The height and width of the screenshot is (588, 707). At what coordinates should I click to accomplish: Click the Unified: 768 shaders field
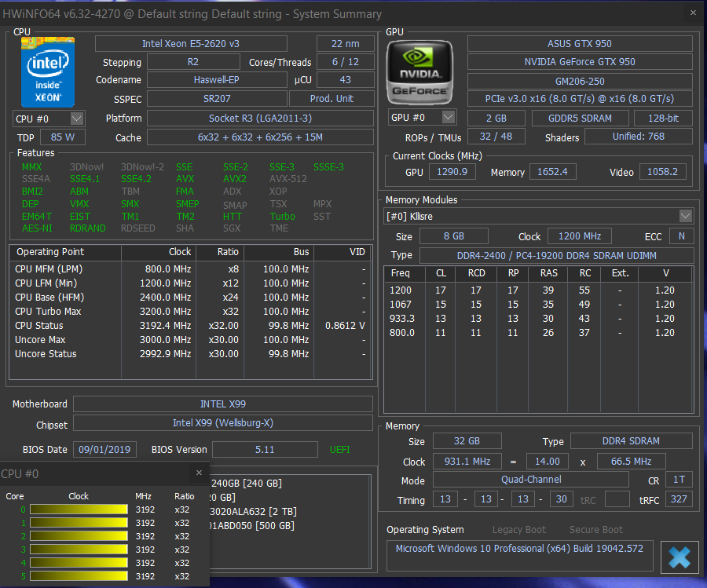[639, 136]
